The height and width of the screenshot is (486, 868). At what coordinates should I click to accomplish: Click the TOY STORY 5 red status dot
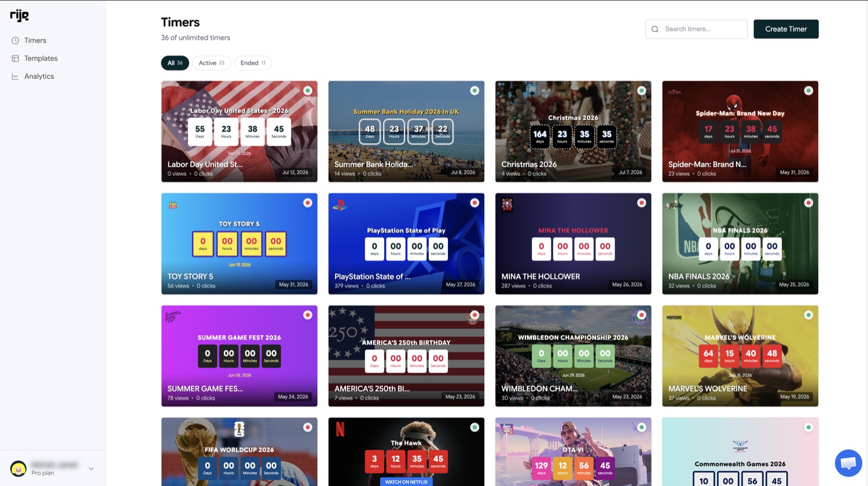pyautogui.click(x=308, y=203)
